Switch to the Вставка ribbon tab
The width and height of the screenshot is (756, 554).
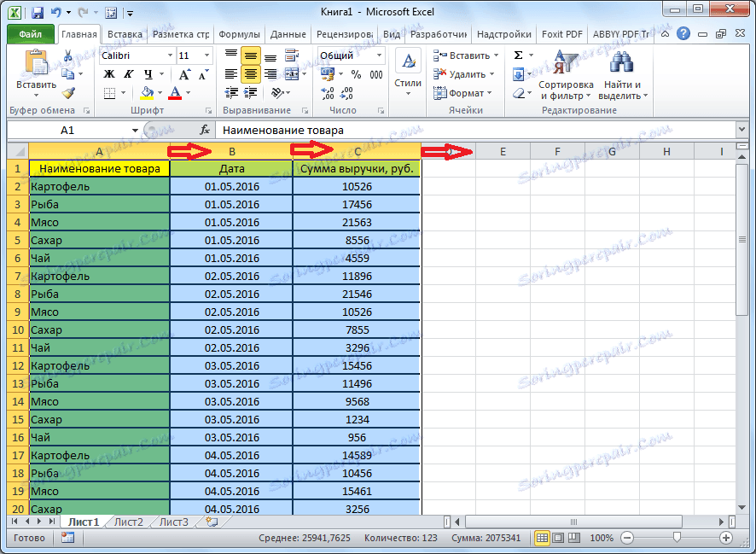coord(125,34)
